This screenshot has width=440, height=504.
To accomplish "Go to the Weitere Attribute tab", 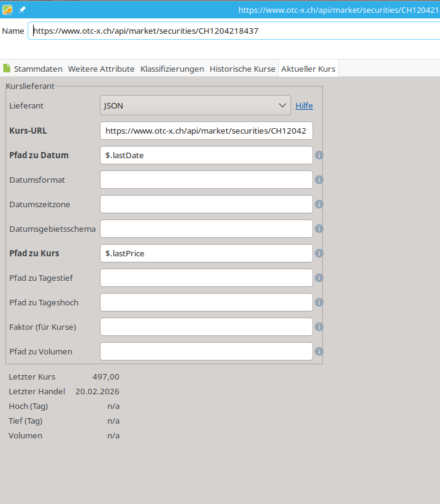I will click(x=101, y=69).
